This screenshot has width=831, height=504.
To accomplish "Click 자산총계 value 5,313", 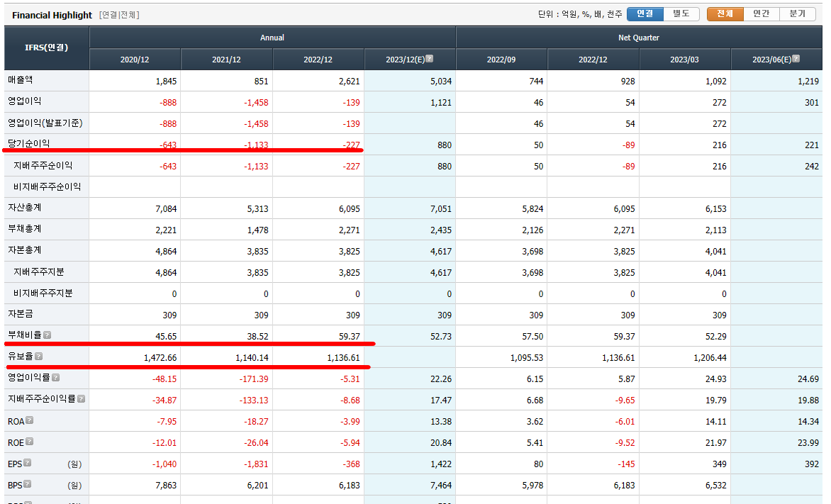I will pyautogui.click(x=257, y=209).
